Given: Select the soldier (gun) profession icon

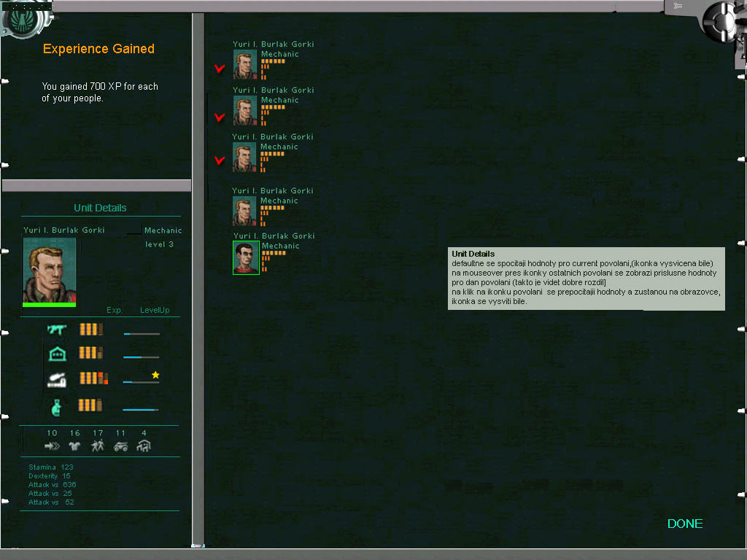Looking at the screenshot, I should (57, 330).
